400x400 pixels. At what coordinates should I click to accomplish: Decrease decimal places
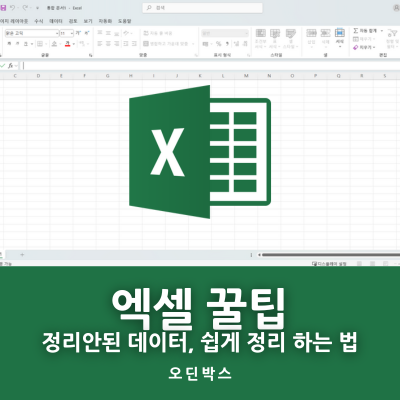pos(245,44)
